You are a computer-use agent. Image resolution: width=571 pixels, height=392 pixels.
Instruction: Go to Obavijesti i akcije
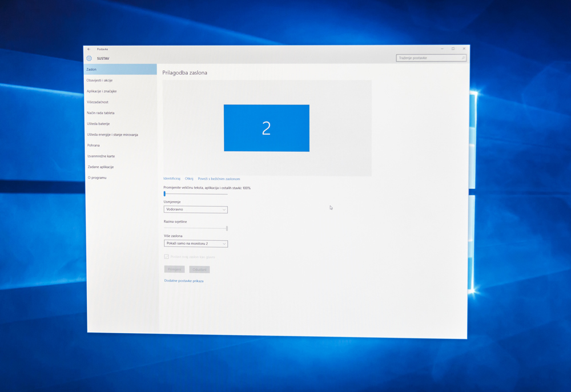(x=100, y=80)
